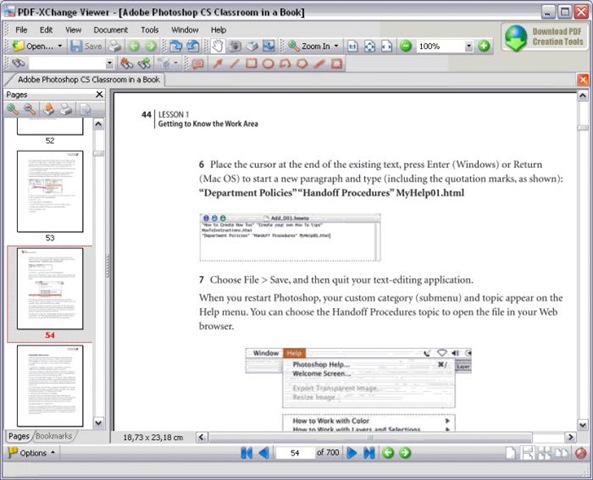Select page 54 thumbnail
593x480 pixels.
[50, 289]
